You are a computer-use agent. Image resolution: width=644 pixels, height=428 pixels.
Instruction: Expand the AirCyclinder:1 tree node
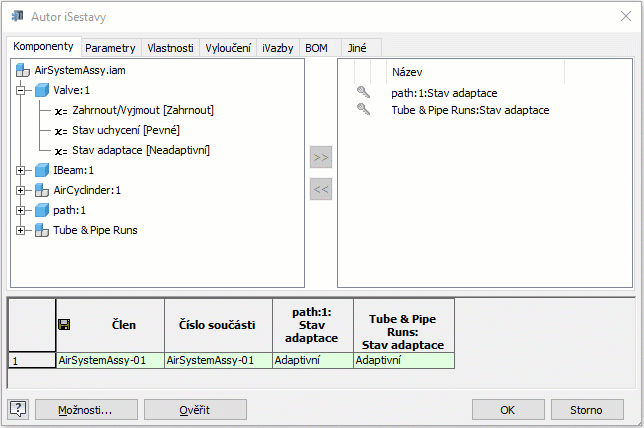click(21, 191)
